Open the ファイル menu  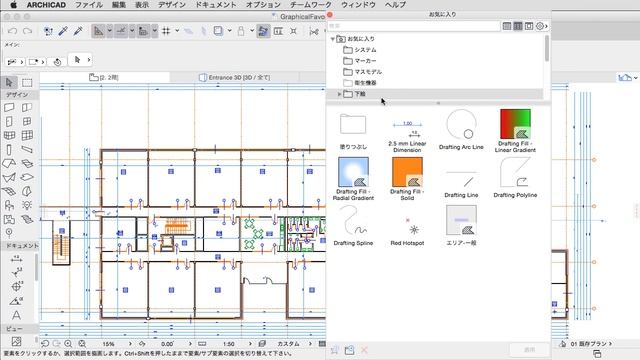point(89,5)
